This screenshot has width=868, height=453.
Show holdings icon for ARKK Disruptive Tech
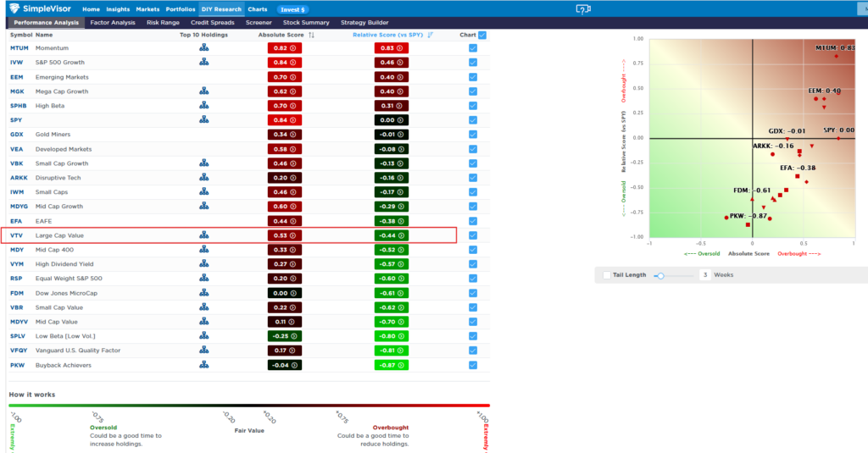203,178
